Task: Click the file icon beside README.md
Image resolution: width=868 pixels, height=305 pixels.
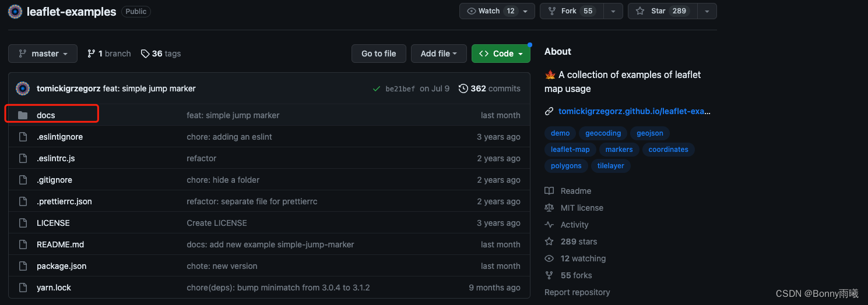Action: 23,244
